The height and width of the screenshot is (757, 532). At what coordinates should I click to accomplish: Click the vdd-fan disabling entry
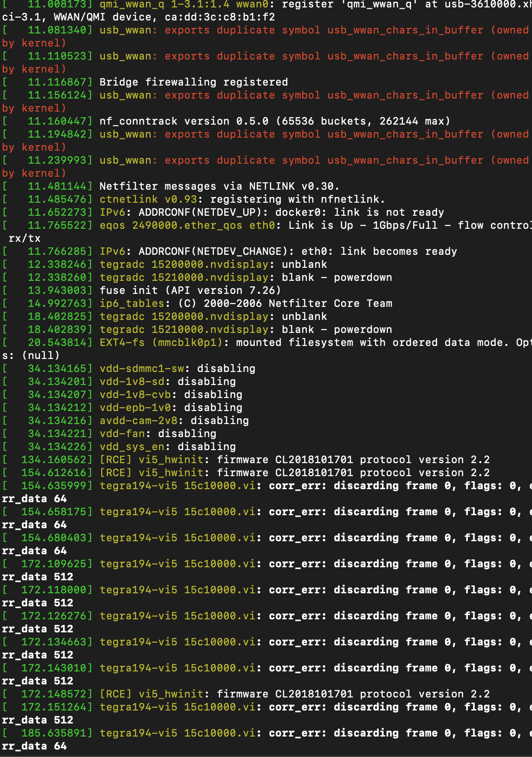[158, 434]
